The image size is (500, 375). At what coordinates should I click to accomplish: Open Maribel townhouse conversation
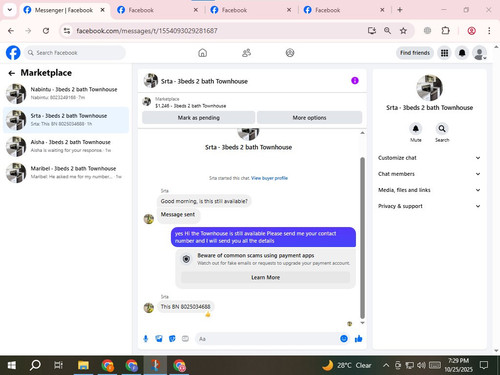66,172
